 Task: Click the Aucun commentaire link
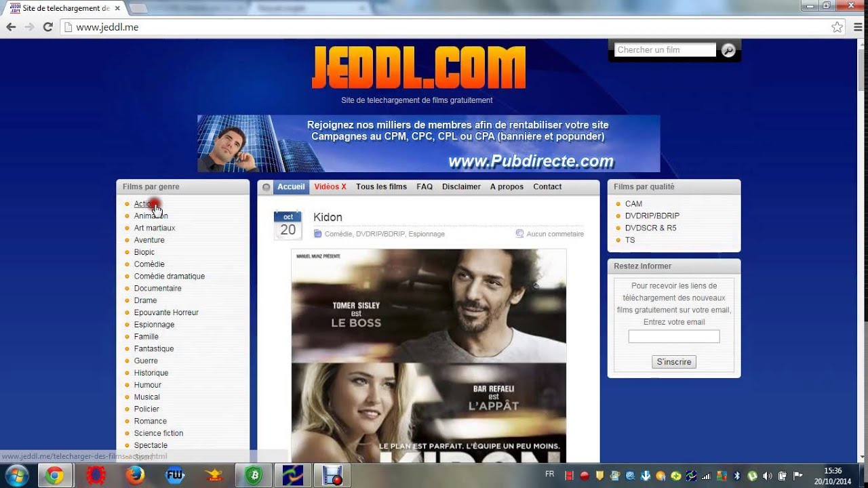[x=555, y=234]
